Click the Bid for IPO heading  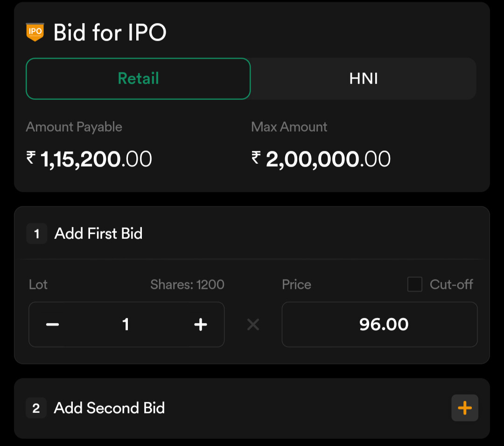tap(110, 33)
